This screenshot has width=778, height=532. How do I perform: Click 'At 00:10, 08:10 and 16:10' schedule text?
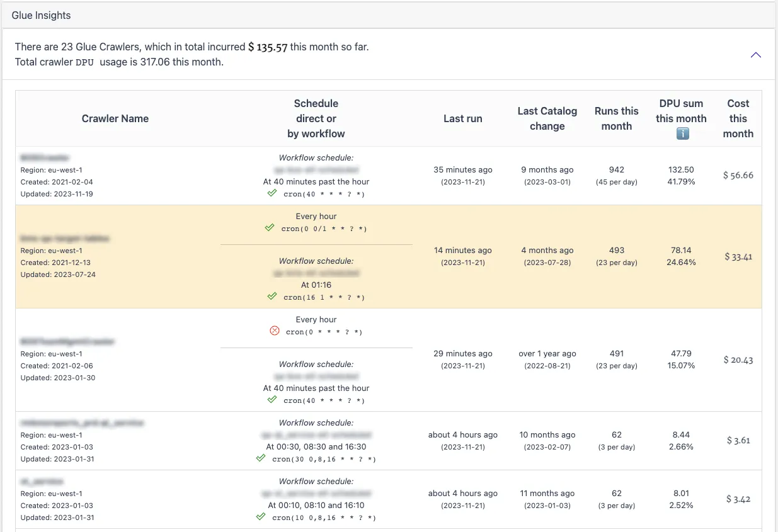pos(316,505)
